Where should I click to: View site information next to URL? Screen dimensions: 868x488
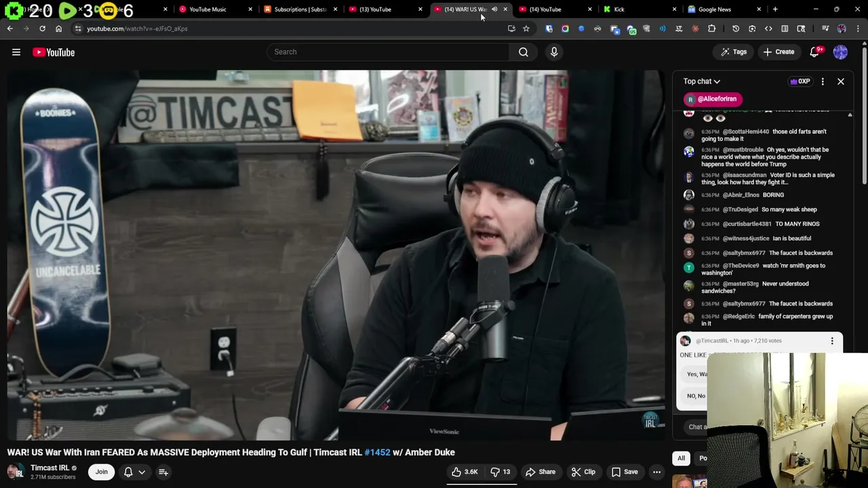click(78, 28)
